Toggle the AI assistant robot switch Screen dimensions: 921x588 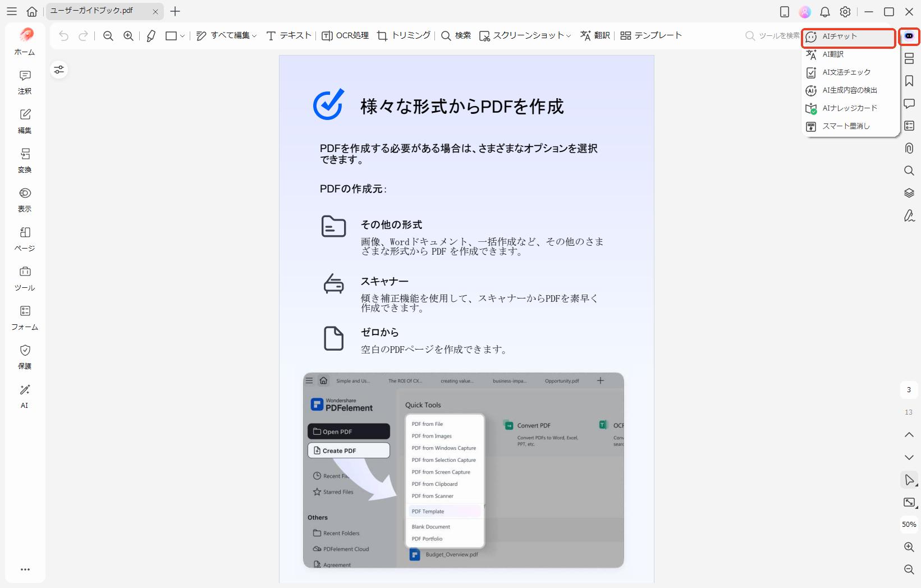[909, 36]
